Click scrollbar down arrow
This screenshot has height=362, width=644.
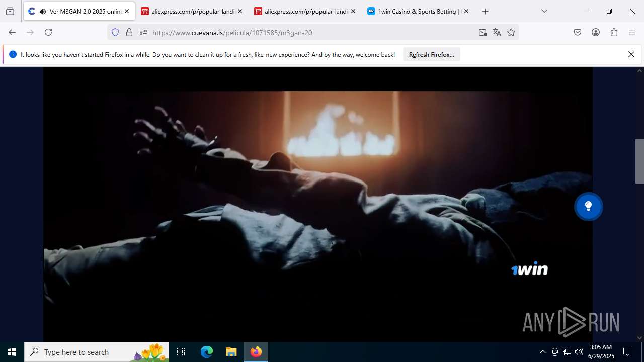click(x=639, y=338)
